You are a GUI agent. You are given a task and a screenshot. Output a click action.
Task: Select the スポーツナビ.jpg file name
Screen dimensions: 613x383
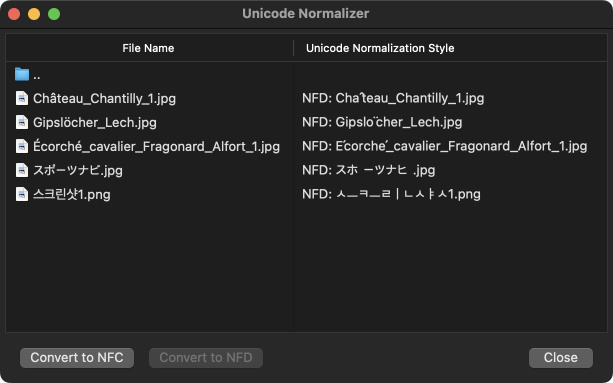coord(78,170)
